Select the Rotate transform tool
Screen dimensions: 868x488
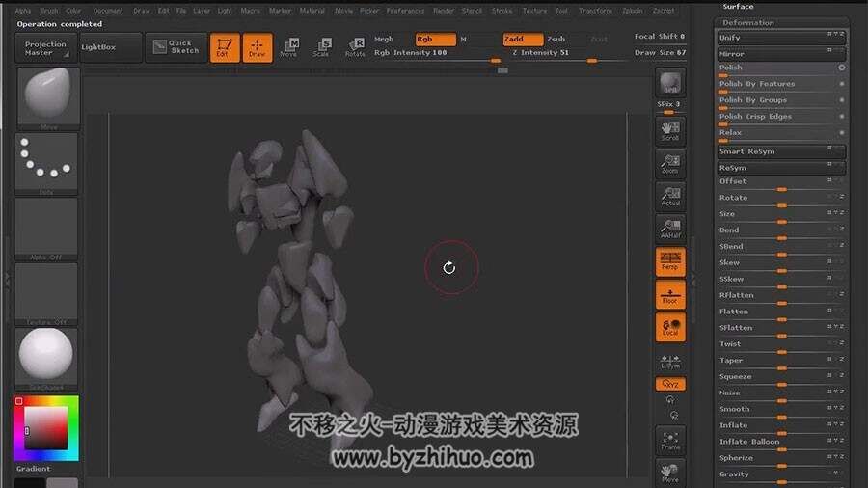(x=355, y=47)
